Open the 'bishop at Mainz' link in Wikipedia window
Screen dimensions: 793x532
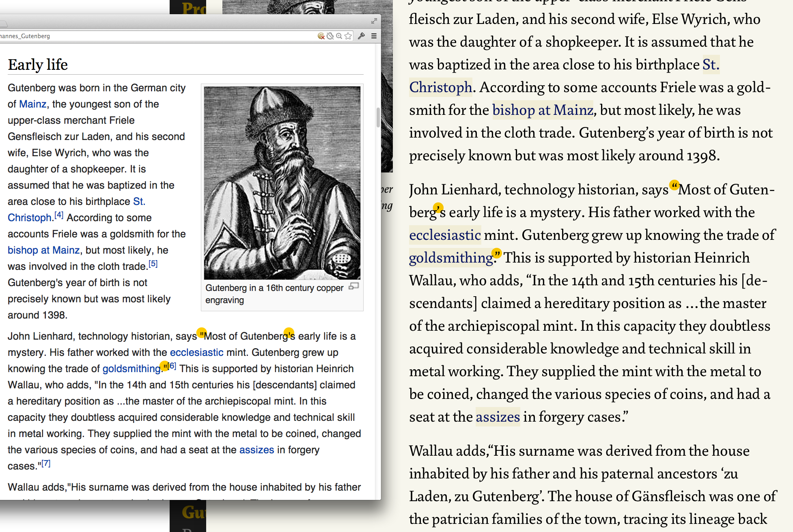pos(44,250)
